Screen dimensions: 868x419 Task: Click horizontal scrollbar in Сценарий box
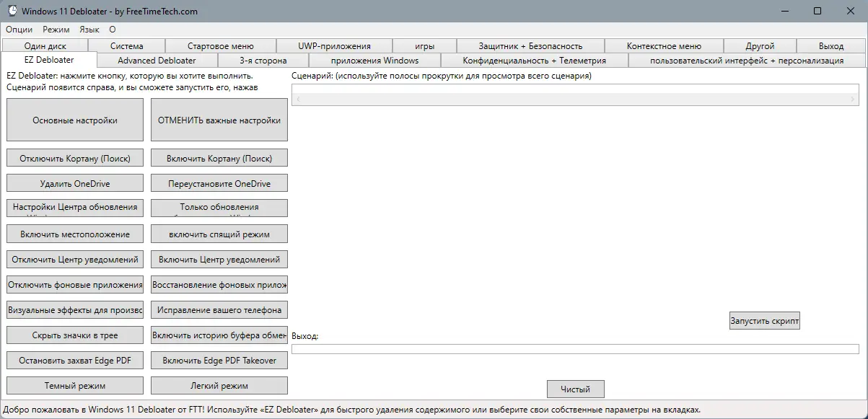point(575,99)
